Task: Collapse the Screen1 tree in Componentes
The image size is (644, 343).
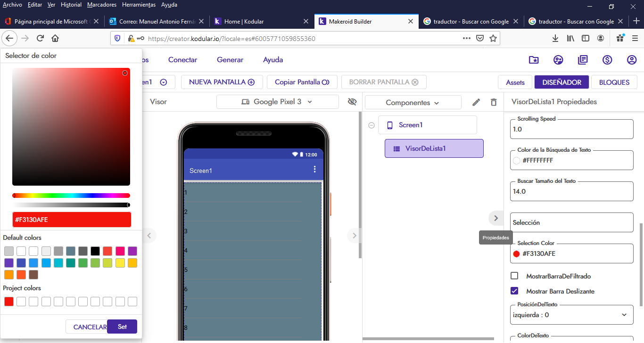Action: coord(372,125)
